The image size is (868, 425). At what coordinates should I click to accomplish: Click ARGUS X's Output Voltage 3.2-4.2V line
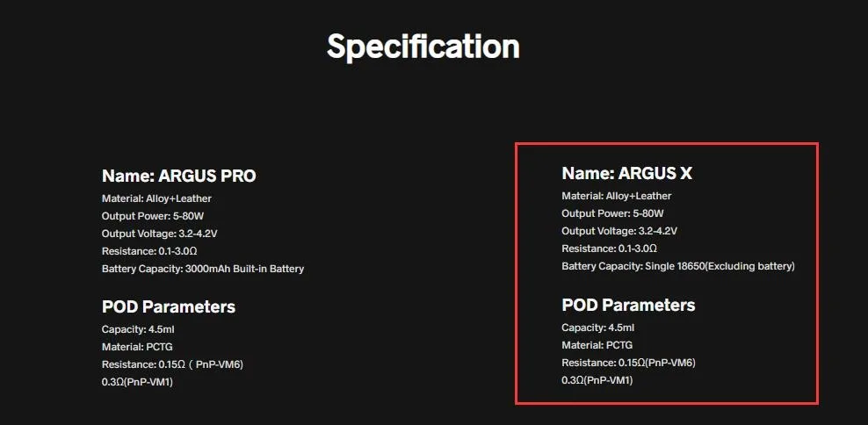[x=619, y=231]
